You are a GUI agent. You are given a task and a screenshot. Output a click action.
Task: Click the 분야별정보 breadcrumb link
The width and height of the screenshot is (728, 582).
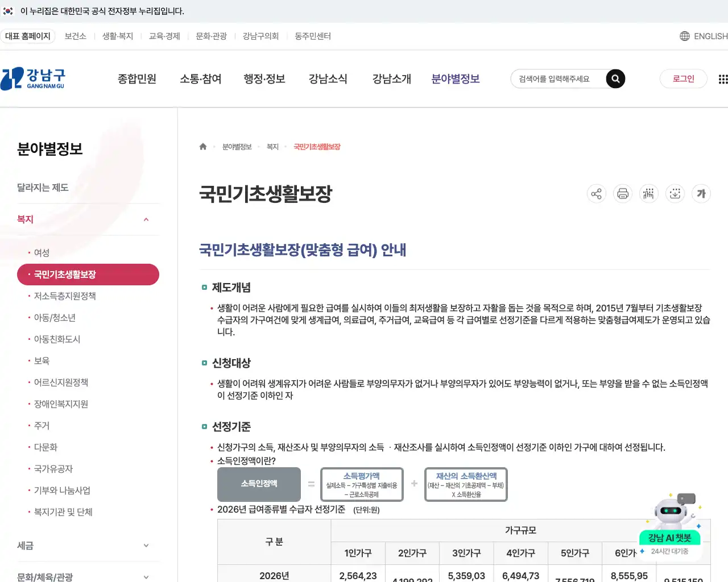pyautogui.click(x=237, y=147)
